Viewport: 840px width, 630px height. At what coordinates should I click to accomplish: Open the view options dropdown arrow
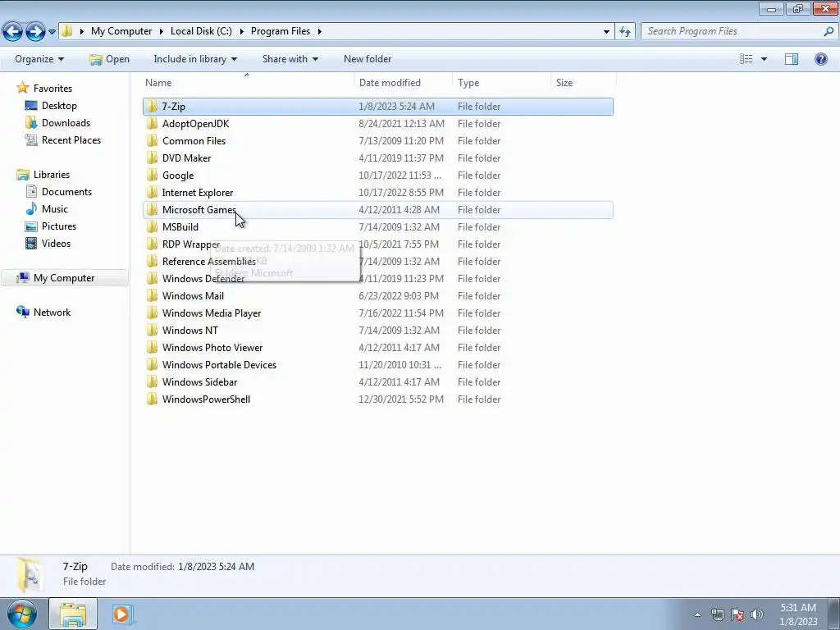click(764, 59)
